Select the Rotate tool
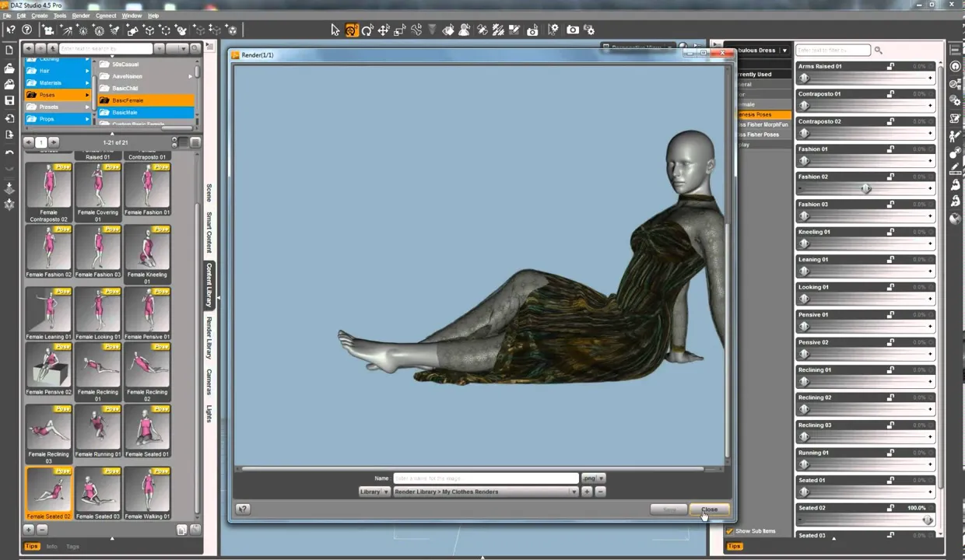965x560 pixels. [x=367, y=30]
